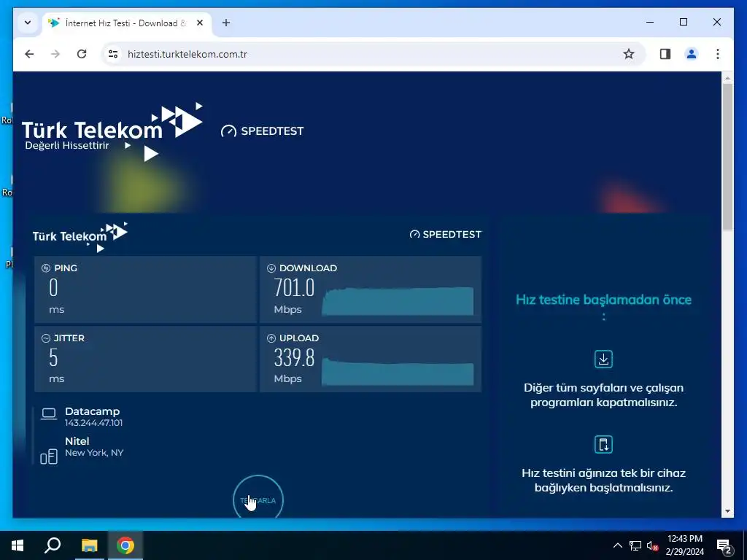Click the scrollbar down arrow

[x=727, y=511]
